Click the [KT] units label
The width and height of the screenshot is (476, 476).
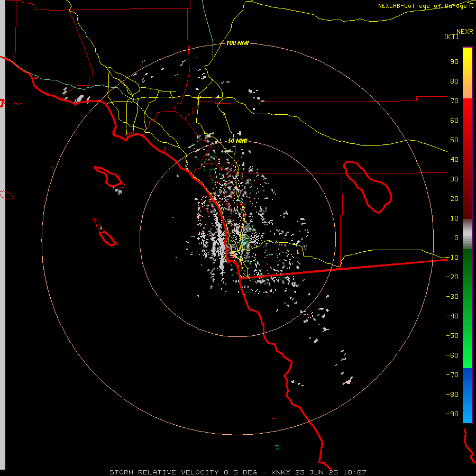tap(452, 36)
